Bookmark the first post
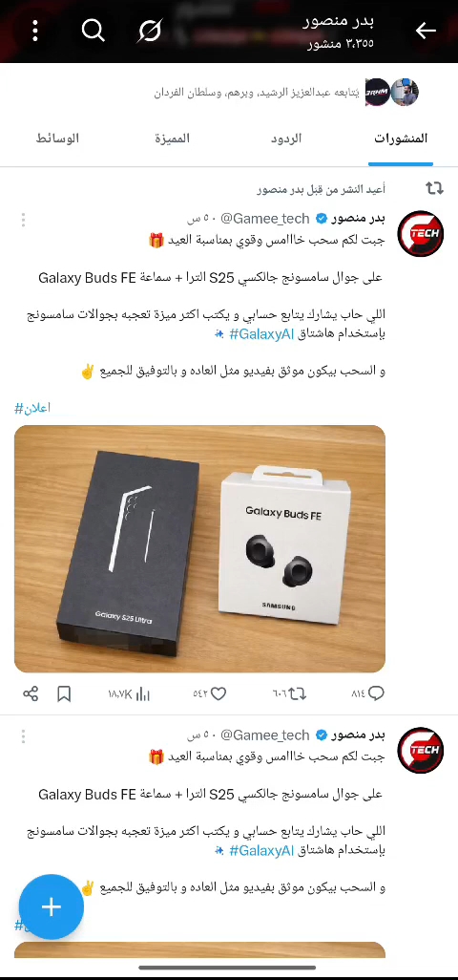The image size is (458, 980). 64,693
